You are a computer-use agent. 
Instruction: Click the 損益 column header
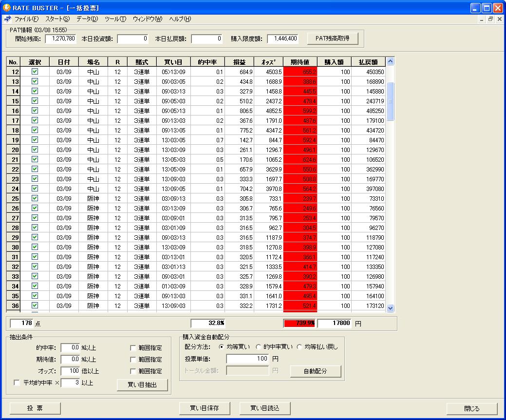coord(240,62)
